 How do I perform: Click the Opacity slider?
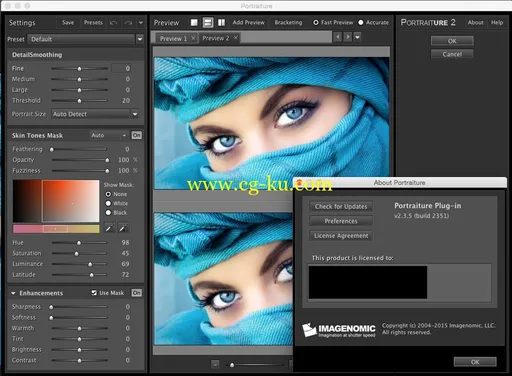79,160
